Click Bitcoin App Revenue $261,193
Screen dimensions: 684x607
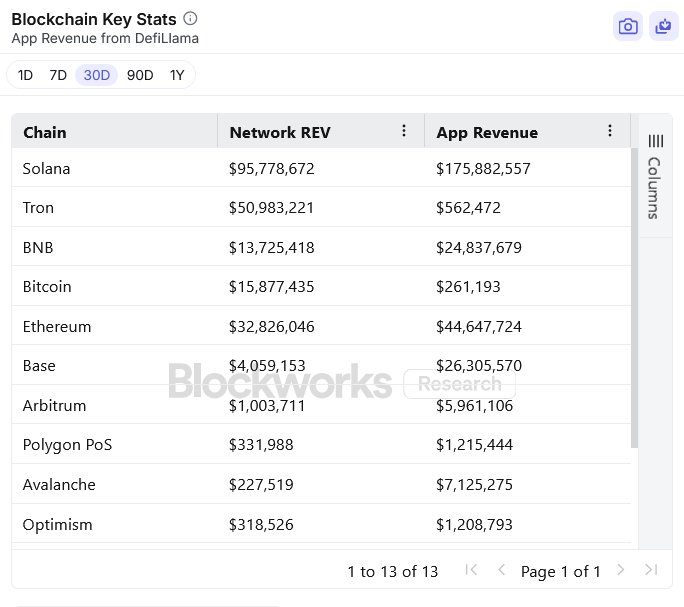coord(468,287)
